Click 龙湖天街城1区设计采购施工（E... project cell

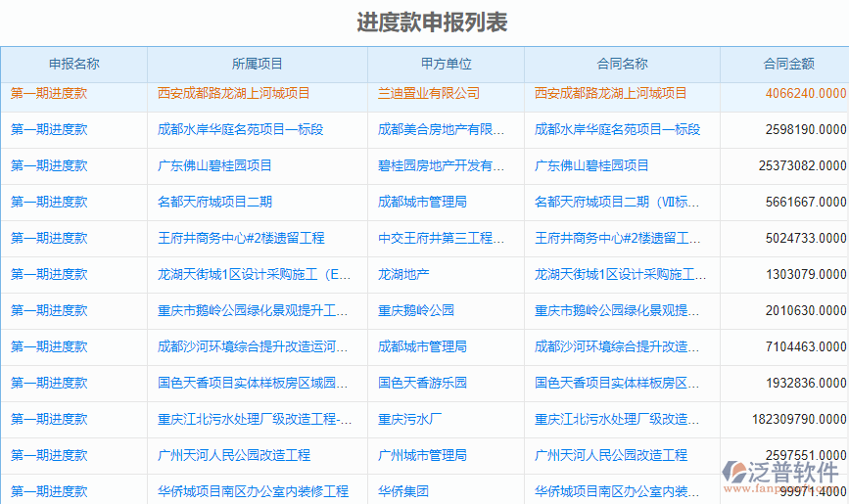(x=254, y=274)
